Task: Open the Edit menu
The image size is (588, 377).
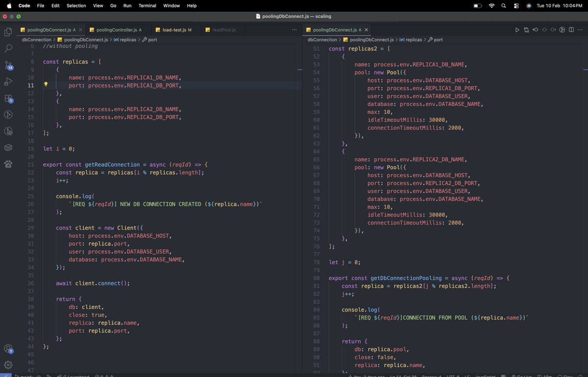Action: (55, 5)
